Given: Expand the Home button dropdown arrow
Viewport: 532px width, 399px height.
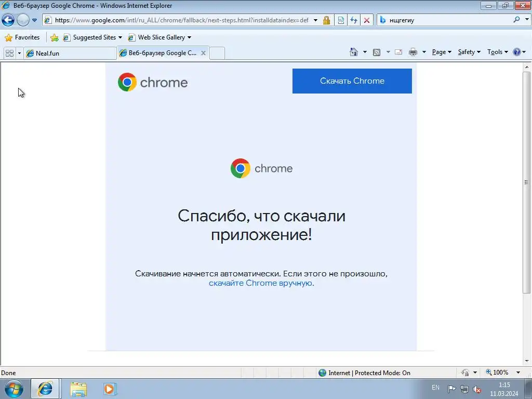Looking at the screenshot, I should (x=365, y=52).
